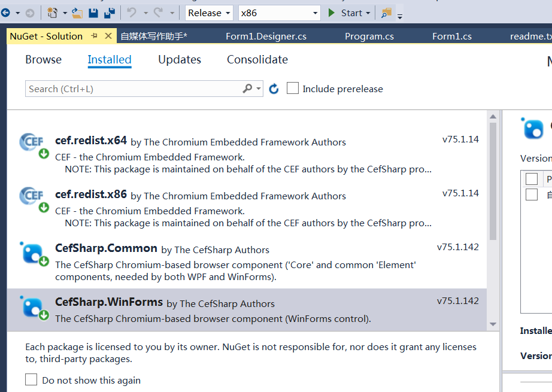Click the package list scrollbar down arrow

493,324
